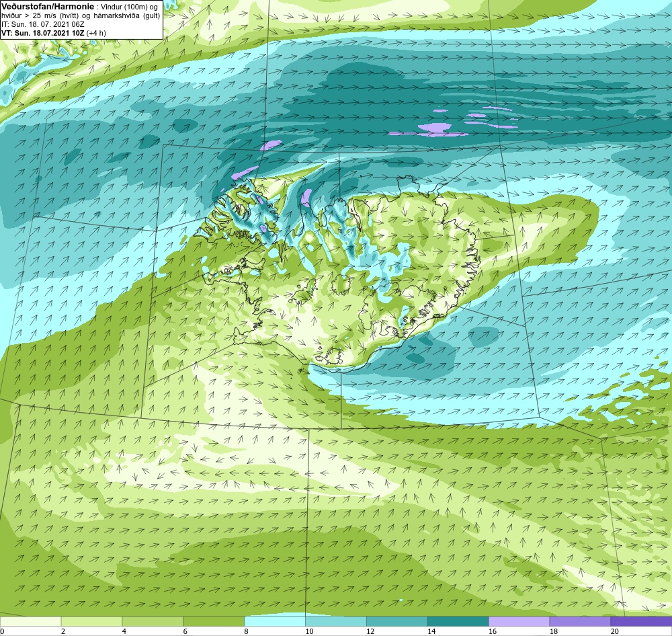Click the 2-4 m/s light green legend swatch
The width and height of the screenshot is (672, 636).
[91, 621]
